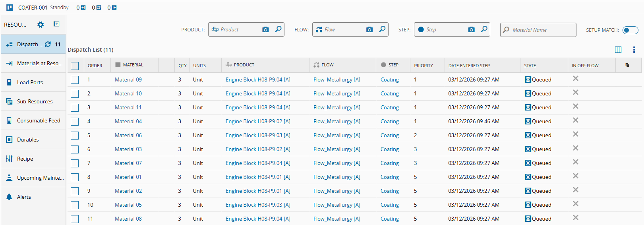Screen dimensions: 644x225
Task: Click the search icon in Flow field
Action: point(382,29)
